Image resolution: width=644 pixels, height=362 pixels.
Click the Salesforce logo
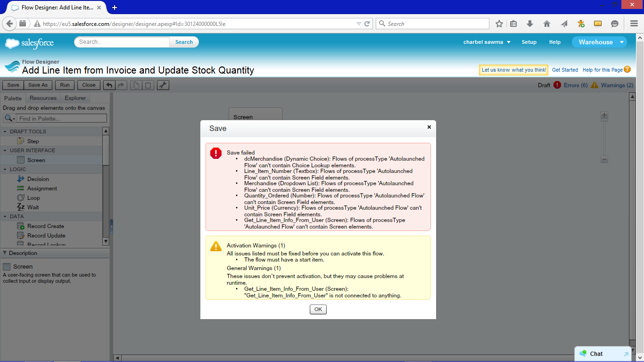click(29, 43)
